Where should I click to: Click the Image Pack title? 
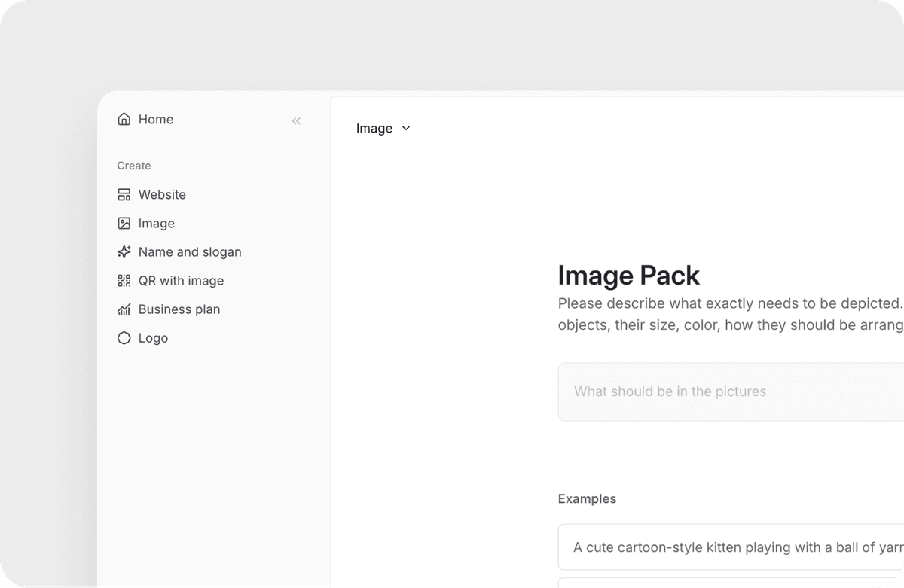[629, 275]
